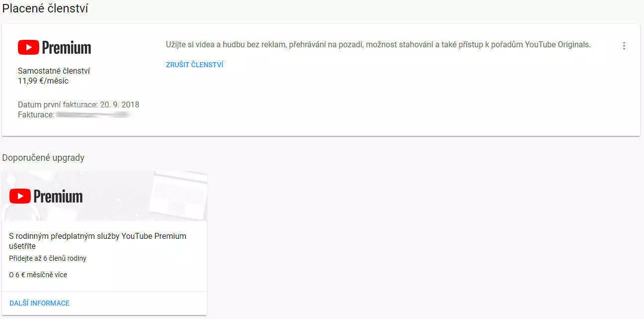The width and height of the screenshot is (644, 319).
Task: Click the first billing date '20. 9. 2018'
Action: click(x=120, y=105)
